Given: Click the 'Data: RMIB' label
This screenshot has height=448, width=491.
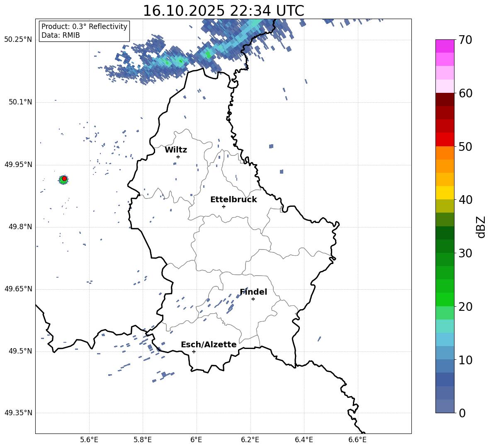Looking at the screenshot, I should 61,35.
